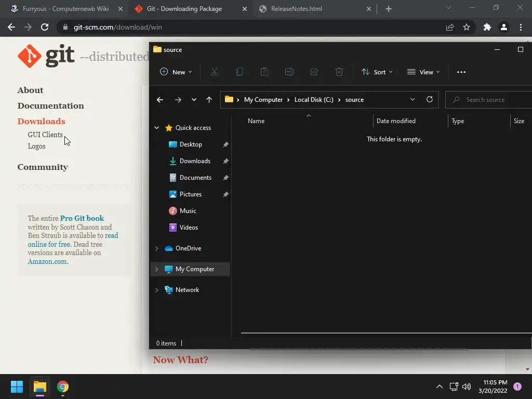Expand the OneDrive tree node
The height and width of the screenshot is (399, 532).
tap(156, 248)
